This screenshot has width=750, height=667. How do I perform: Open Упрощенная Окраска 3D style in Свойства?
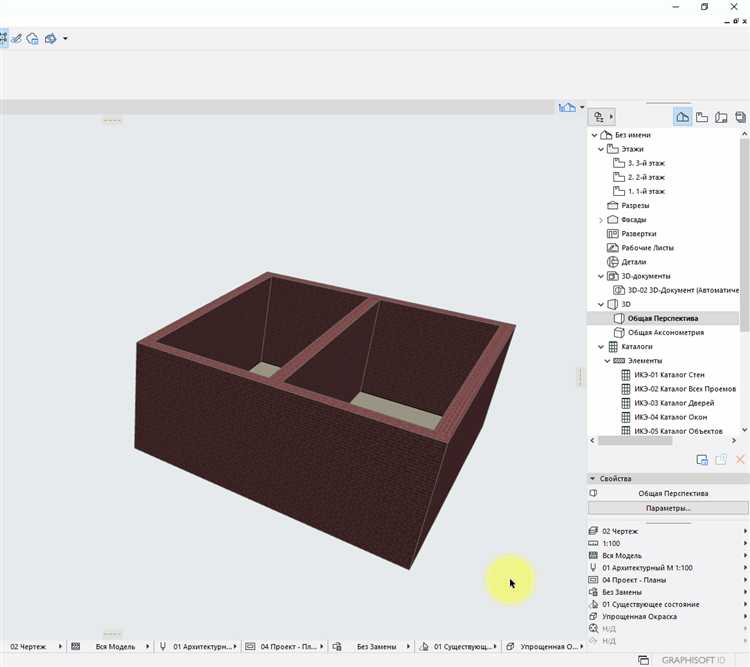pyautogui.click(x=668, y=617)
